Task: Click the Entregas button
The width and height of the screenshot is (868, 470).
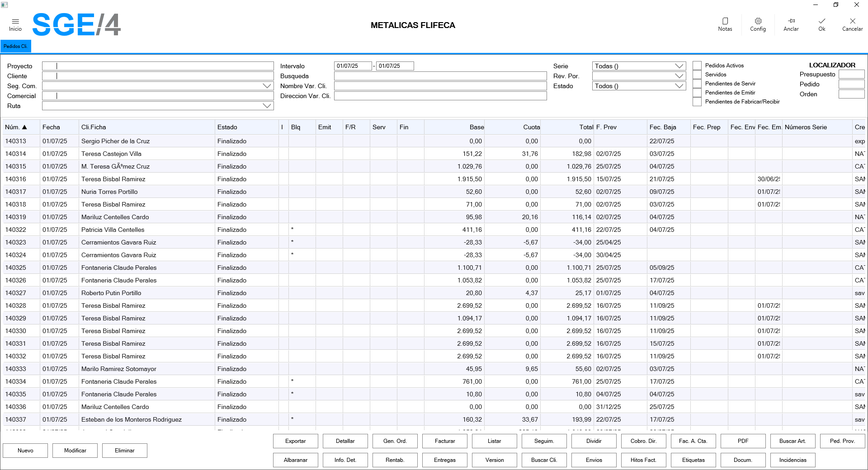Action: click(445, 460)
